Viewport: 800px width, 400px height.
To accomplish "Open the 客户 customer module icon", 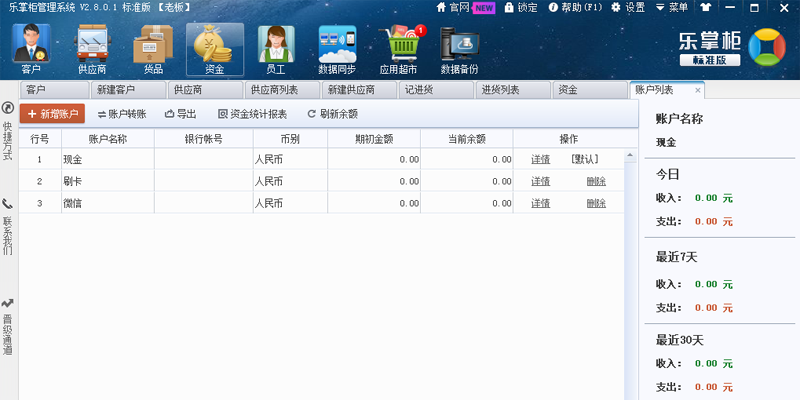I will point(31,49).
